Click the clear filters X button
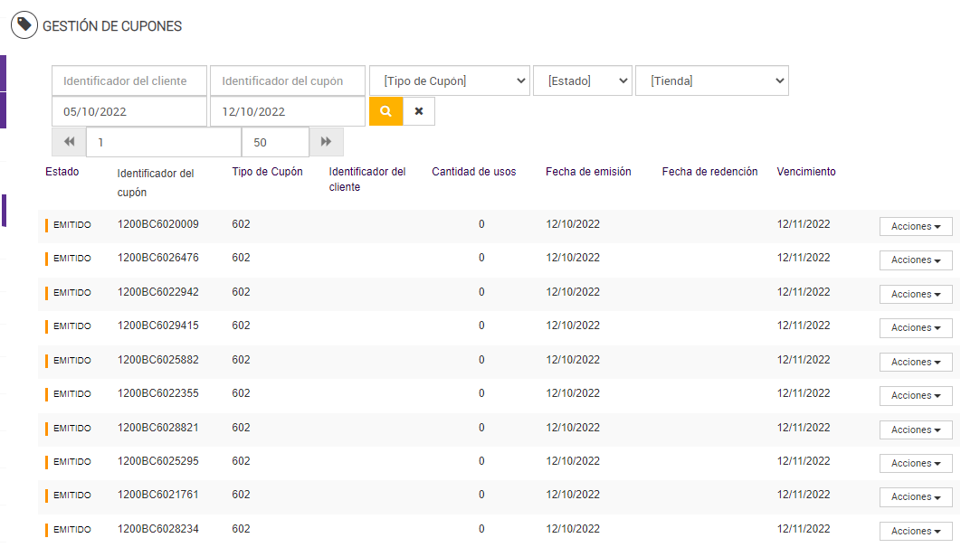 click(x=419, y=111)
